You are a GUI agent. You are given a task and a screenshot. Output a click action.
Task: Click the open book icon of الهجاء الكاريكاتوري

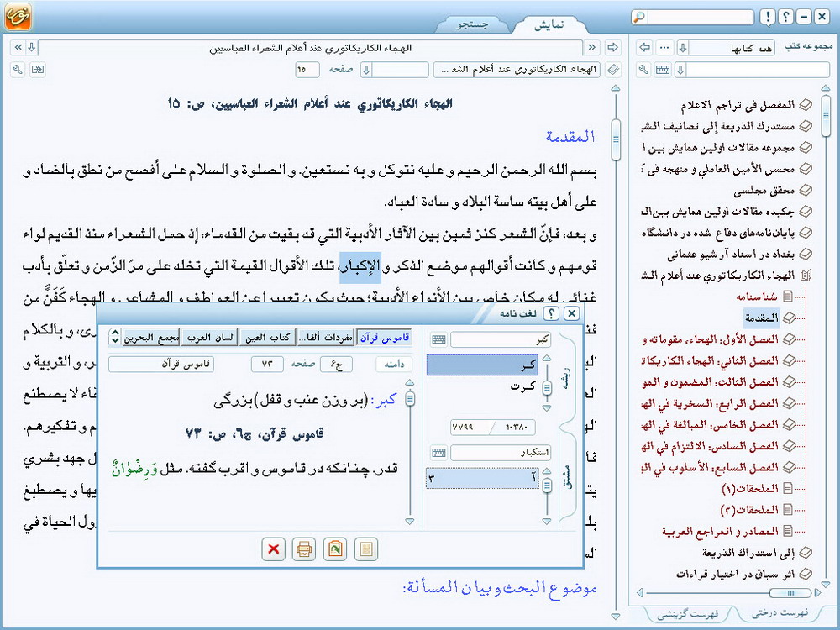[806, 276]
